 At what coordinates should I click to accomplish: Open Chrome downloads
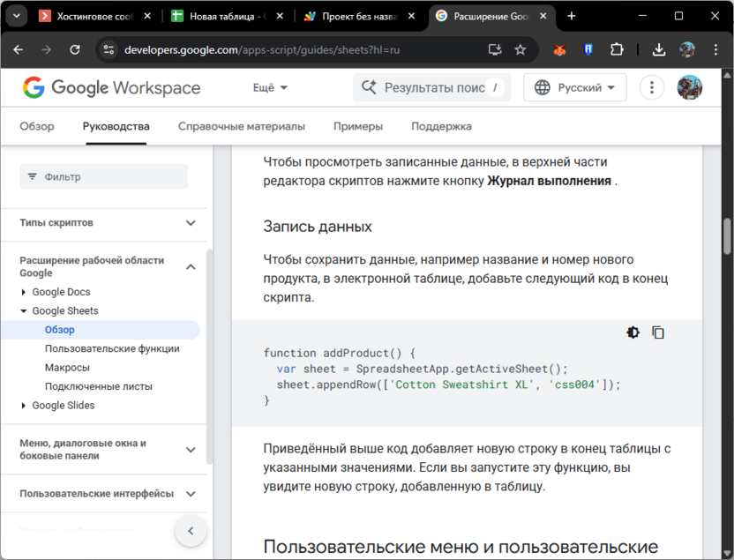point(659,50)
